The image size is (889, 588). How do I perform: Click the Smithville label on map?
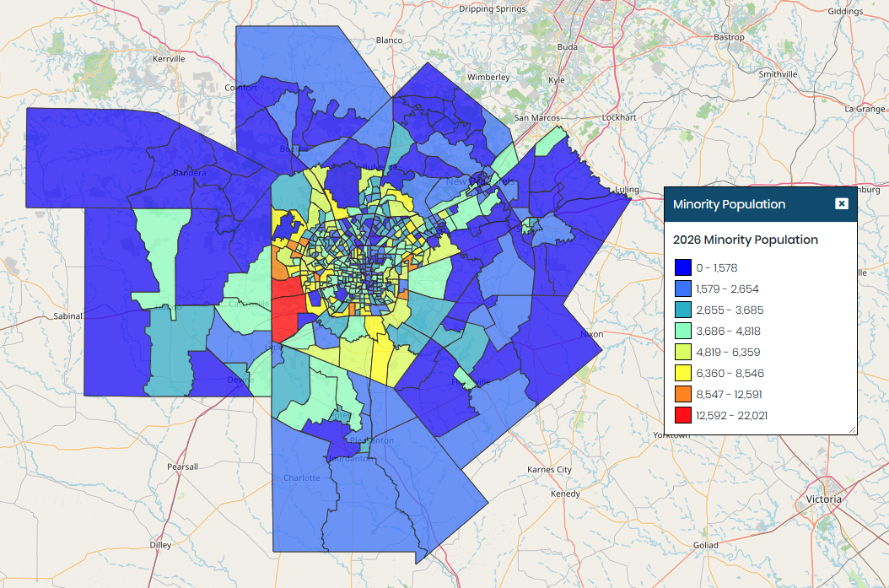coord(778,74)
